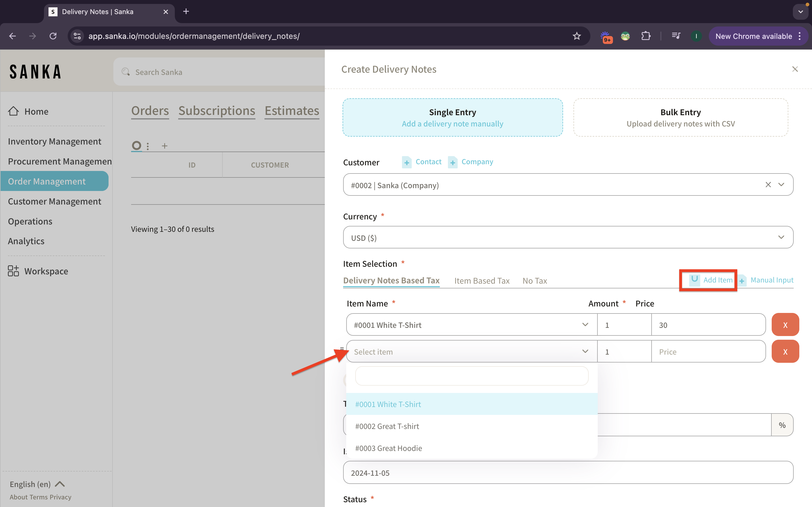Viewport: 812px width, 507px height.
Task: Click the Company plus icon
Action: coord(453,162)
